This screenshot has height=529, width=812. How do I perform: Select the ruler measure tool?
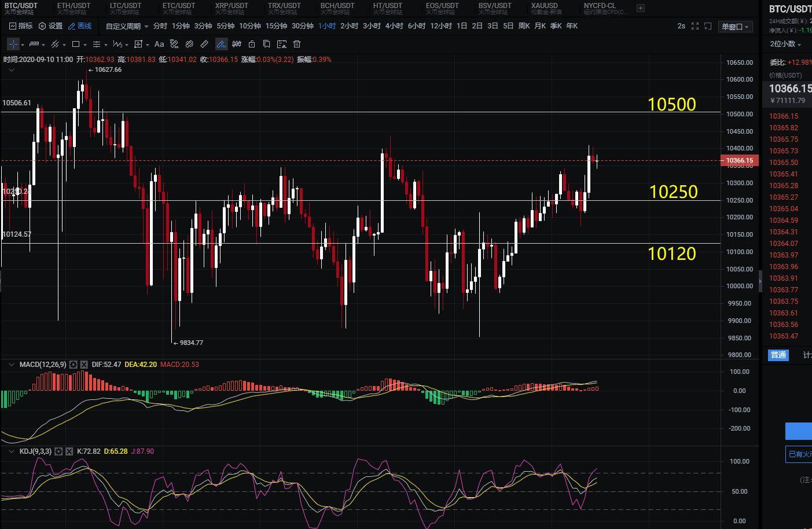pos(204,44)
